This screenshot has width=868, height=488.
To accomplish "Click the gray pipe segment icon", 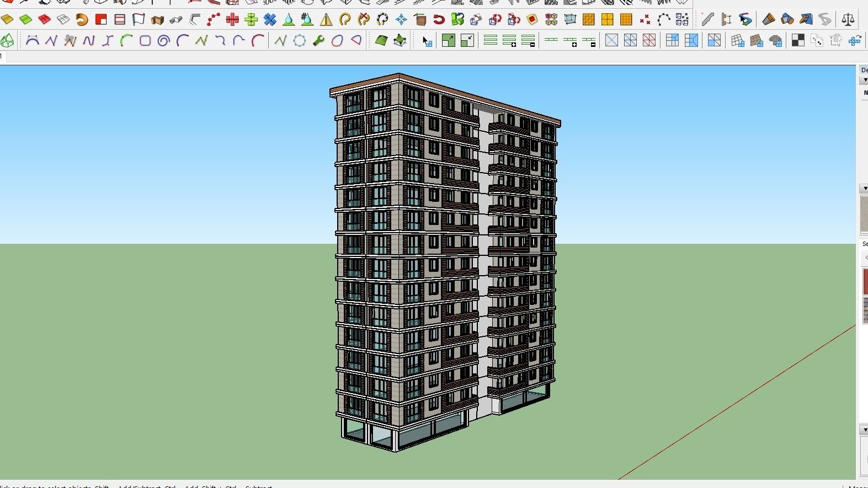I will click(176, 20).
